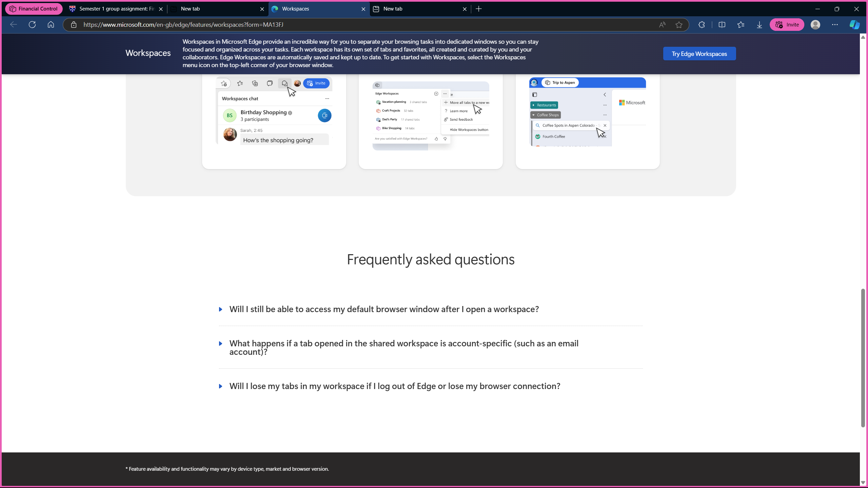Add this page to favorites star
The image size is (868, 488).
tap(679, 24)
